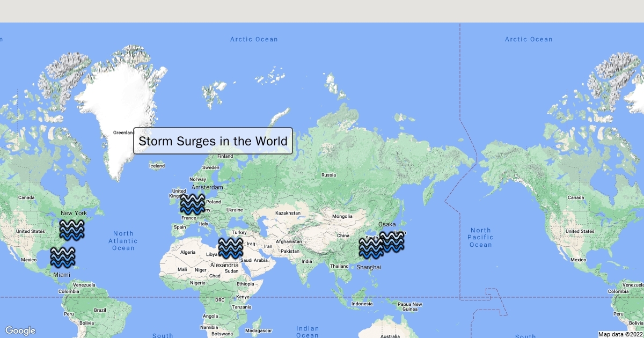Click the 'Storm Surges in the World' title box
The height and width of the screenshot is (338, 644).
tap(213, 141)
